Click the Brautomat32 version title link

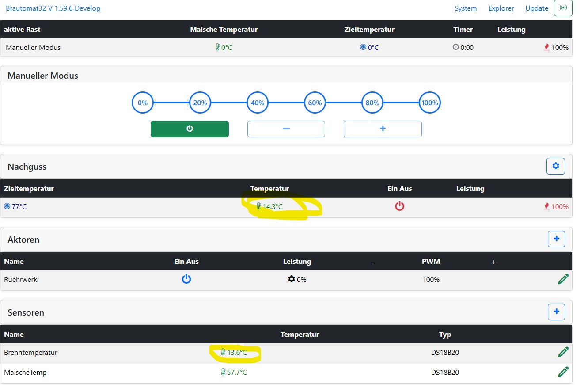pos(53,8)
